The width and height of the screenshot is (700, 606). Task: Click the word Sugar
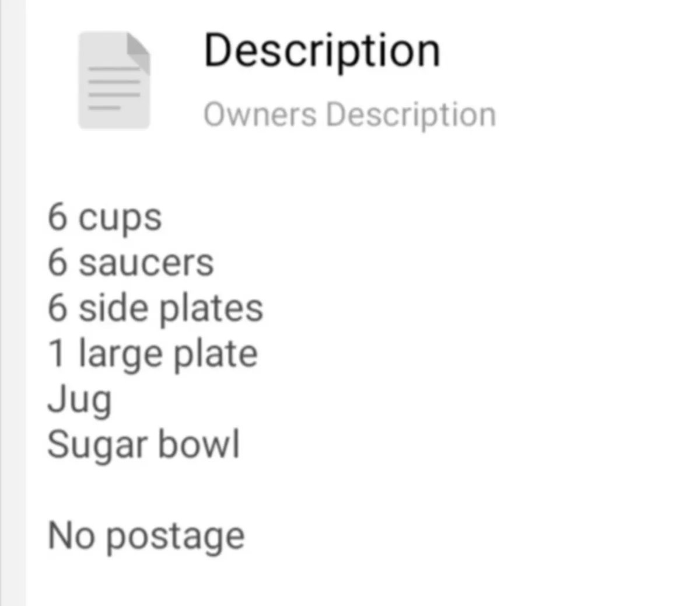(97, 445)
